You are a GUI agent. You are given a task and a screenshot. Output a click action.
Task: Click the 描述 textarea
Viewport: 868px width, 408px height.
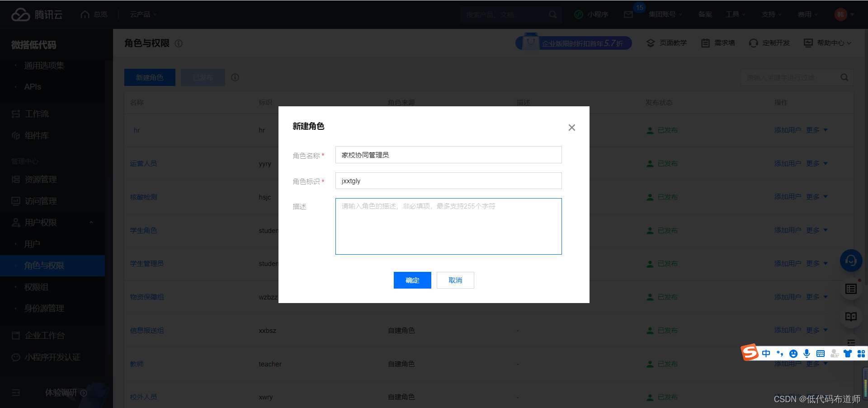tap(448, 226)
